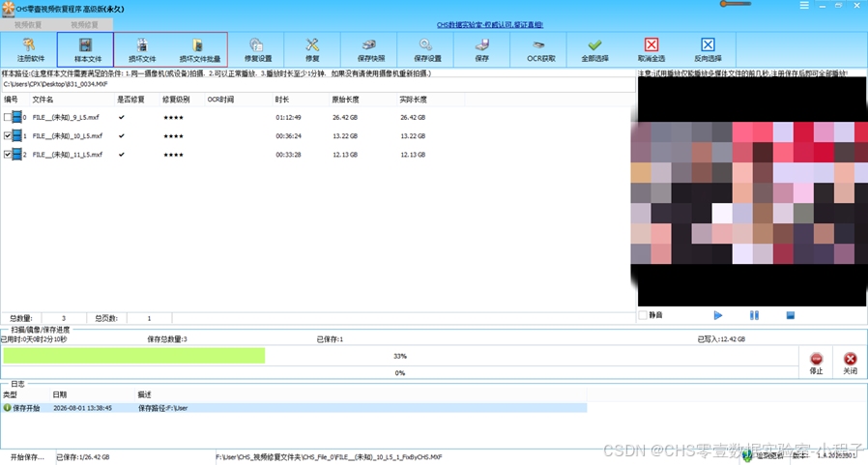
Task: Click 全部选择 select all checkmark
Action: tap(595, 50)
